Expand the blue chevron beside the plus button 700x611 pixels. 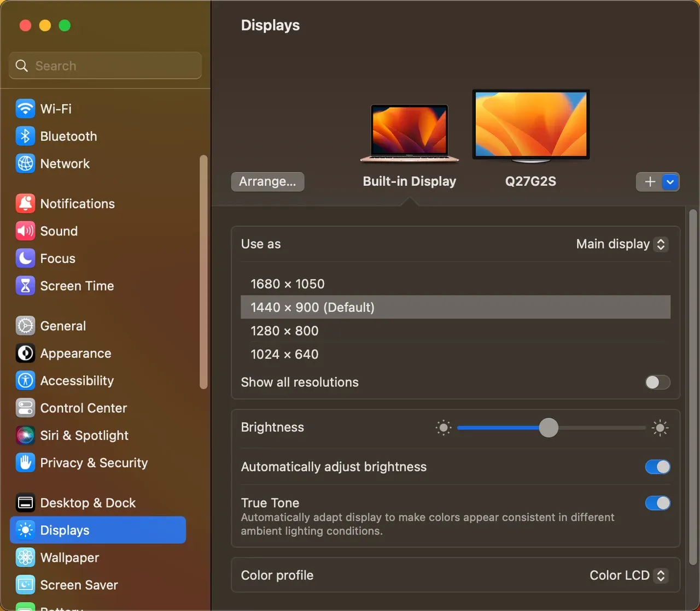[670, 182]
